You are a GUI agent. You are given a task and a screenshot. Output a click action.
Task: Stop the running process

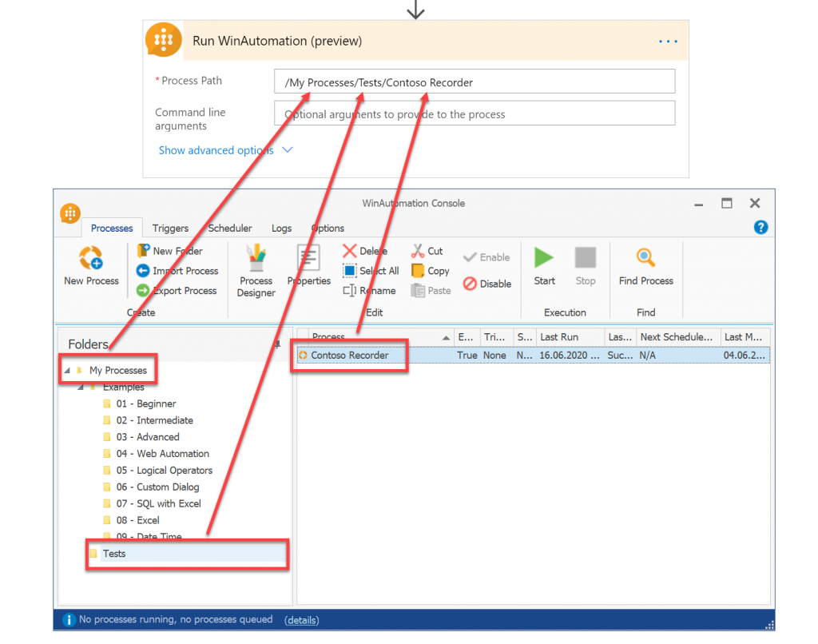[x=586, y=266]
